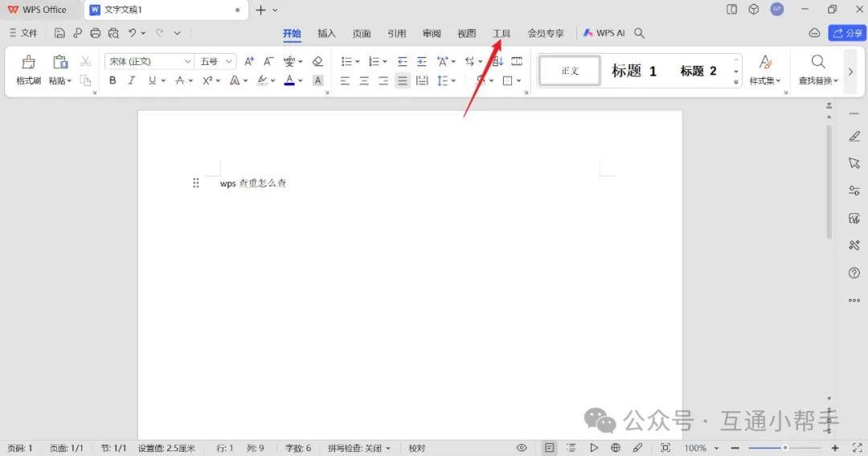Toggle strikethrough formatting

[180, 81]
